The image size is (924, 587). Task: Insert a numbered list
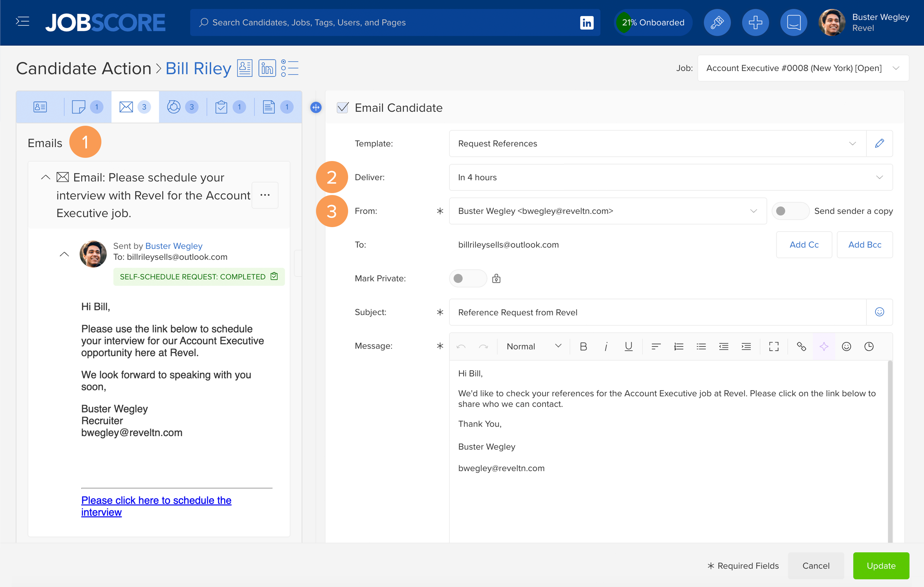[679, 346]
